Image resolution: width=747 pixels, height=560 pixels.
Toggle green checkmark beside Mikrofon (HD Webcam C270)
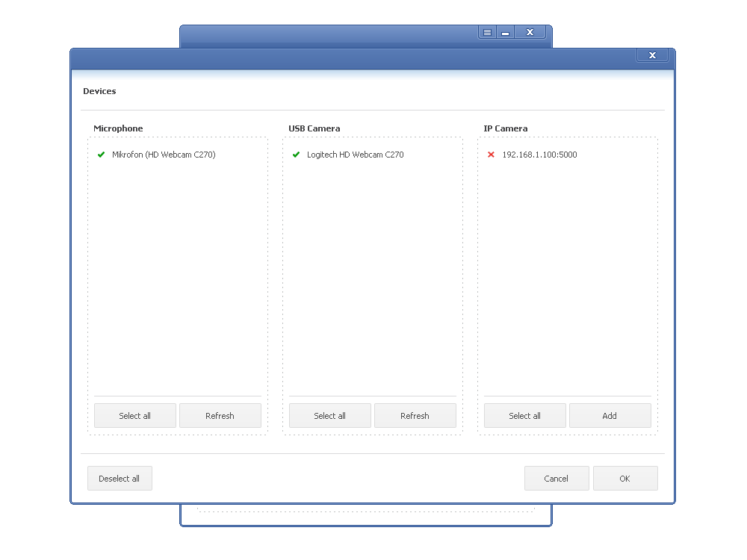101,155
